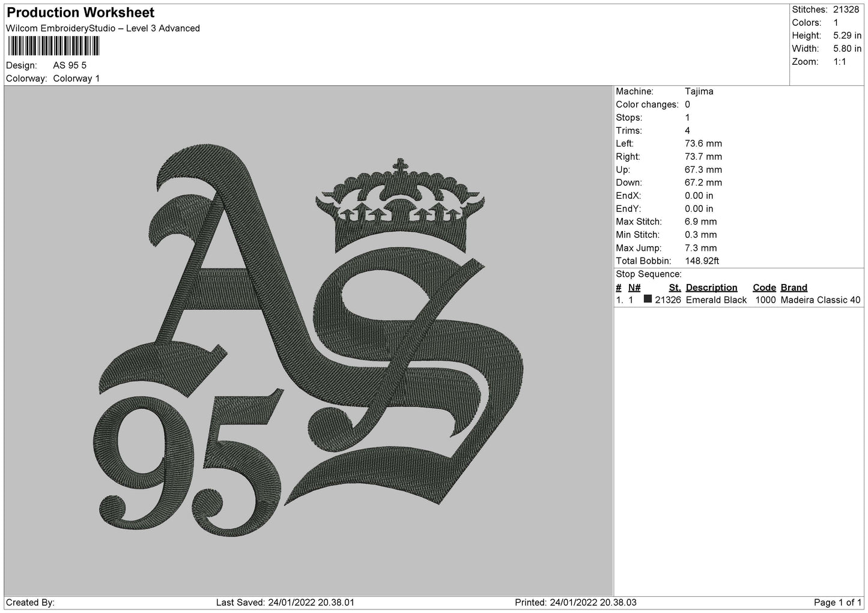Image resolution: width=868 pixels, height=613 pixels.
Task: Click the Height value 5.29 in
Action: click(x=848, y=36)
